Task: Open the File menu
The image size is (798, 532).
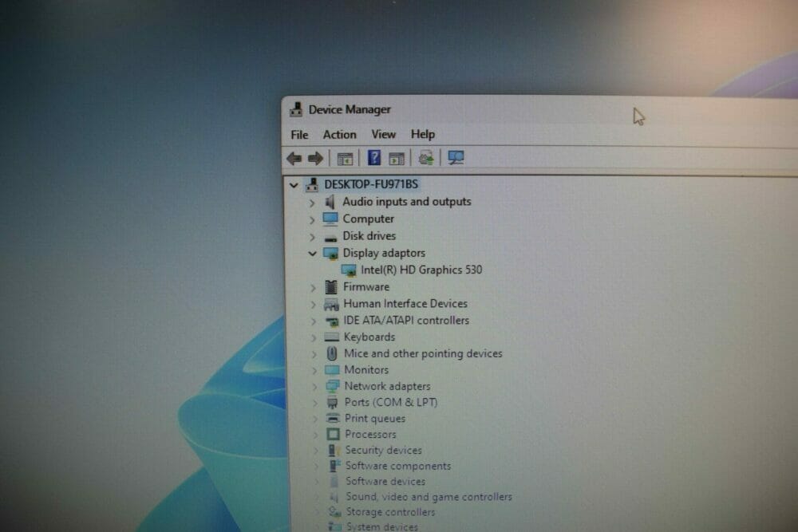Action: pos(299,135)
